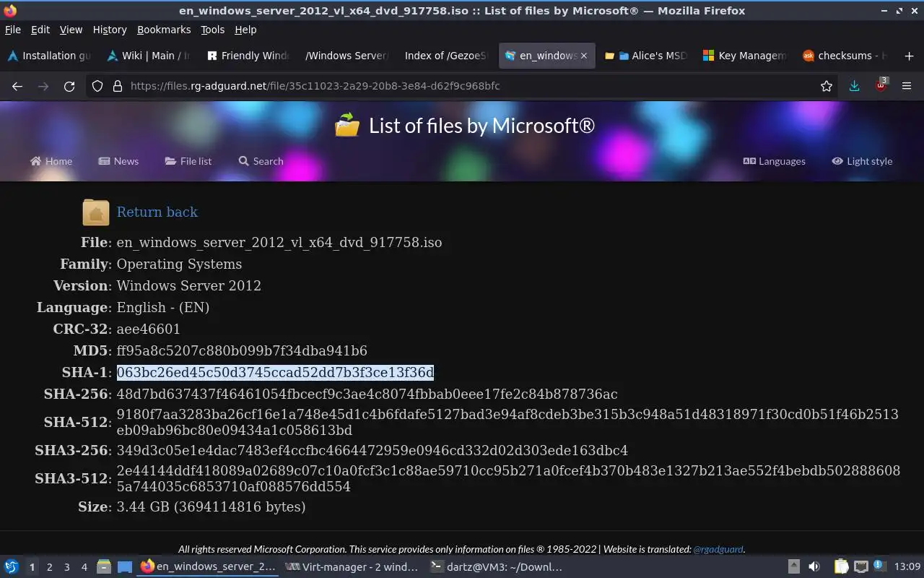
Task: Show site security padlock information
Action: 118,86
